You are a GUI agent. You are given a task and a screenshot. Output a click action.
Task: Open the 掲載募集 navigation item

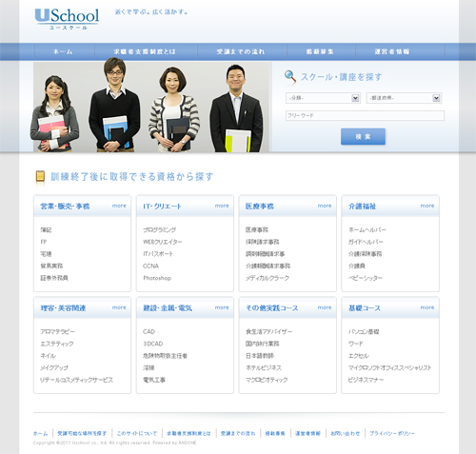(320, 51)
